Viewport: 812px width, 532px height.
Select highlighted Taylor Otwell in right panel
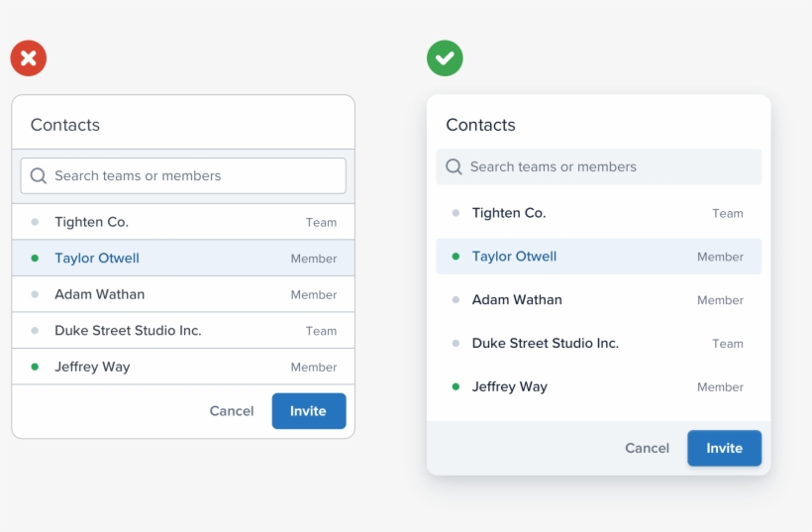[x=514, y=257]
